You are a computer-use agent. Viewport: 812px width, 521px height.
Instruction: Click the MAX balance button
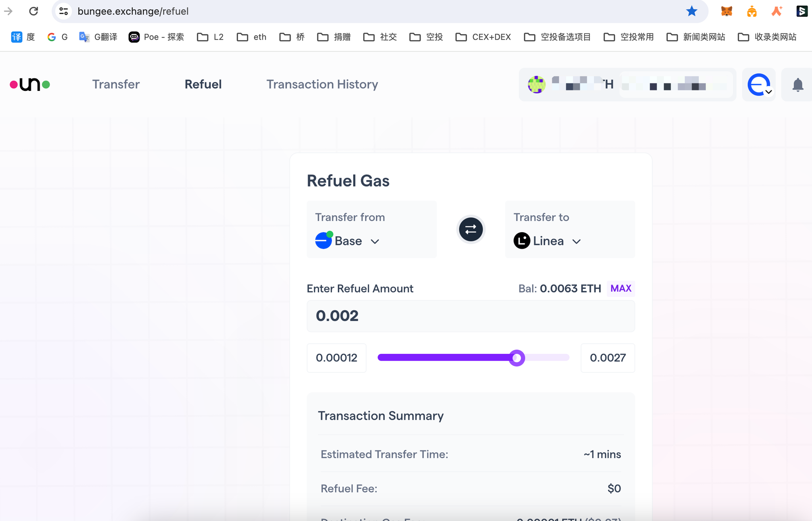(620, 288)
